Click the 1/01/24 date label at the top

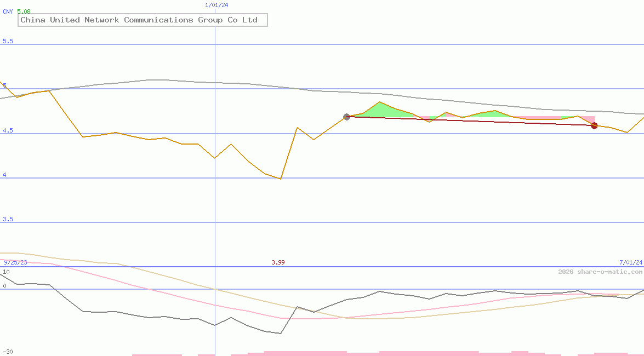coord(216,5)
